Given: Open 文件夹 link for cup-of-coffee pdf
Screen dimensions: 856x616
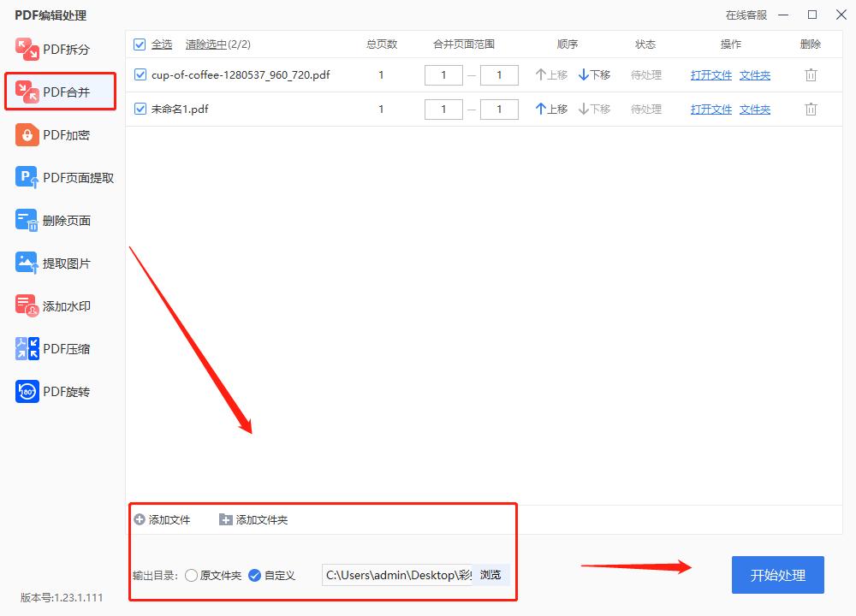Looking at the screenshot, I should (x=755, y=75).
